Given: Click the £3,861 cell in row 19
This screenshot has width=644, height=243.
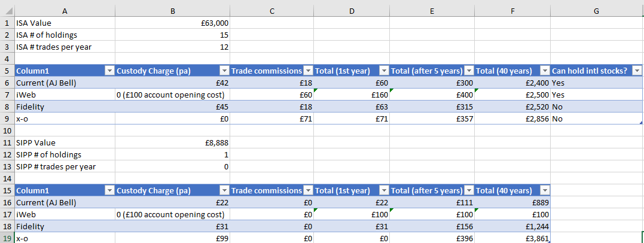Looking at the screenshot, I should point(512,238).
